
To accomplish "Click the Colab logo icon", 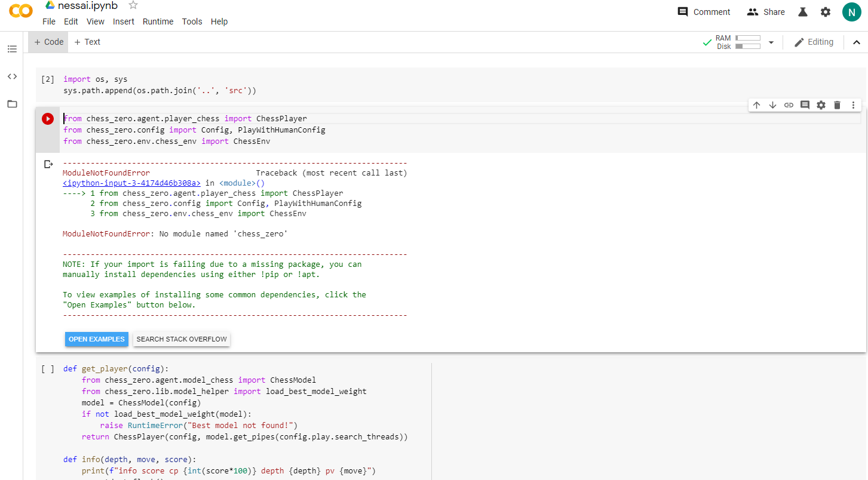I will coord(21,11).
